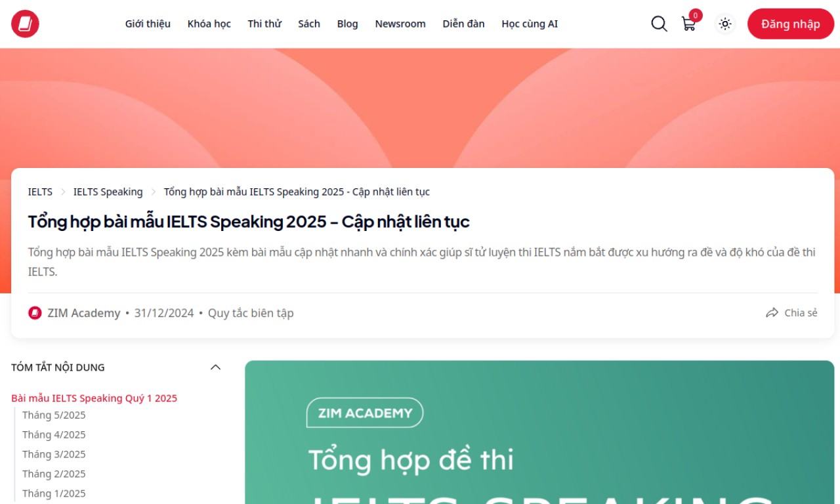The image size is (840, 504).
Task: Click the Chia sẻ share arrow icon
Action: [x=772, y=313]
